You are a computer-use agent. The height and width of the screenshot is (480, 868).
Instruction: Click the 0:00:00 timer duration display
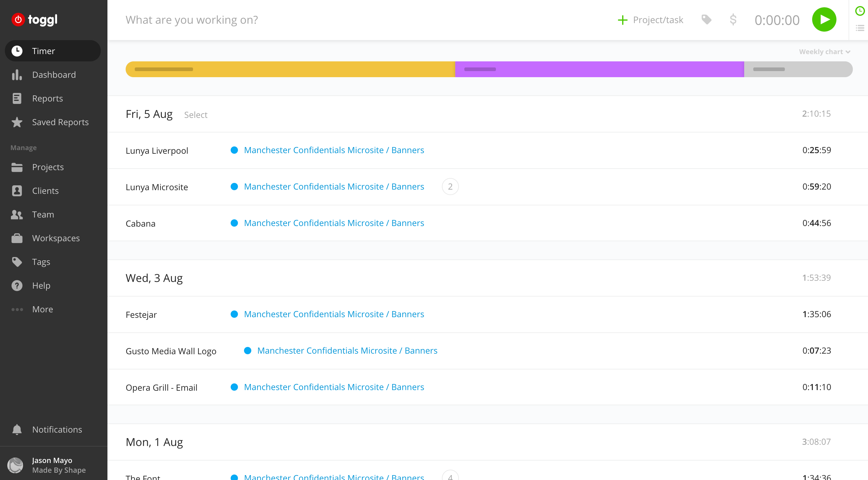pyautogui.click(x=777, y=20)
